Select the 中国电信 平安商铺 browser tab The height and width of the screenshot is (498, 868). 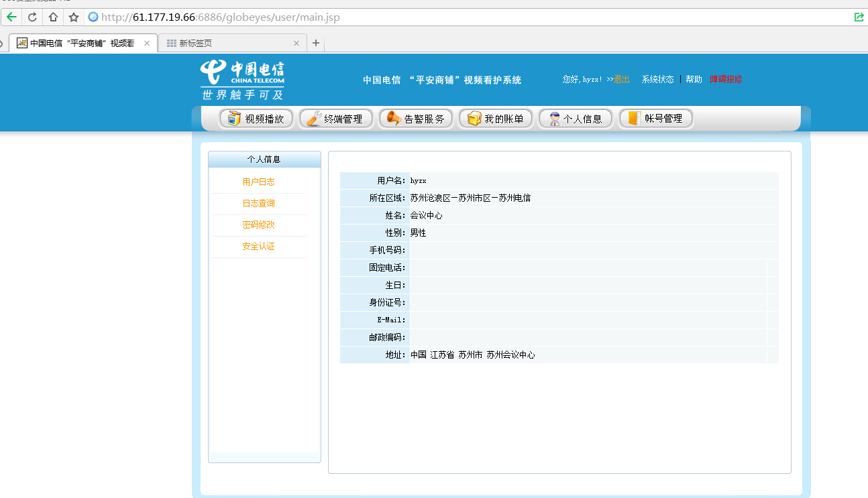click(83, 43)
